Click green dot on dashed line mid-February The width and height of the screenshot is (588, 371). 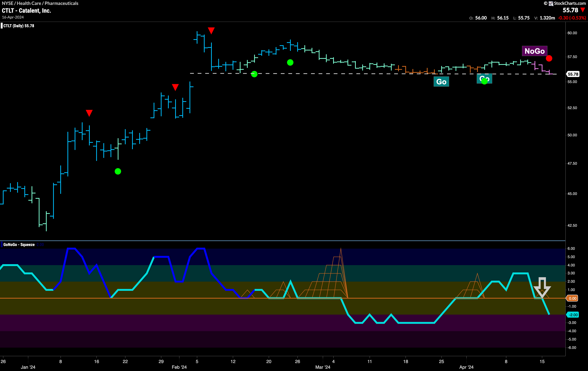pyautogui.click(x=254, y=74)
